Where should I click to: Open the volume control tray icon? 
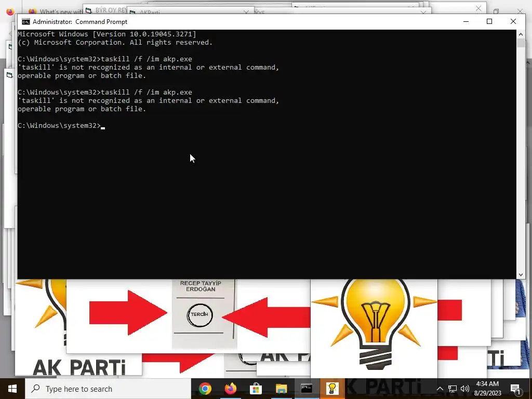[x=465, y=389]
